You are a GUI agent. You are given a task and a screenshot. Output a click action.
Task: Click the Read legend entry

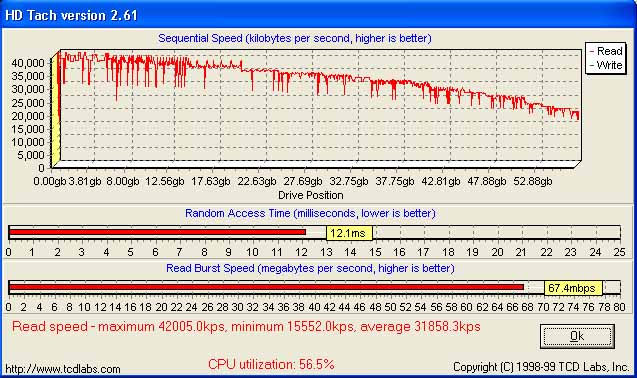coord(606,51)
